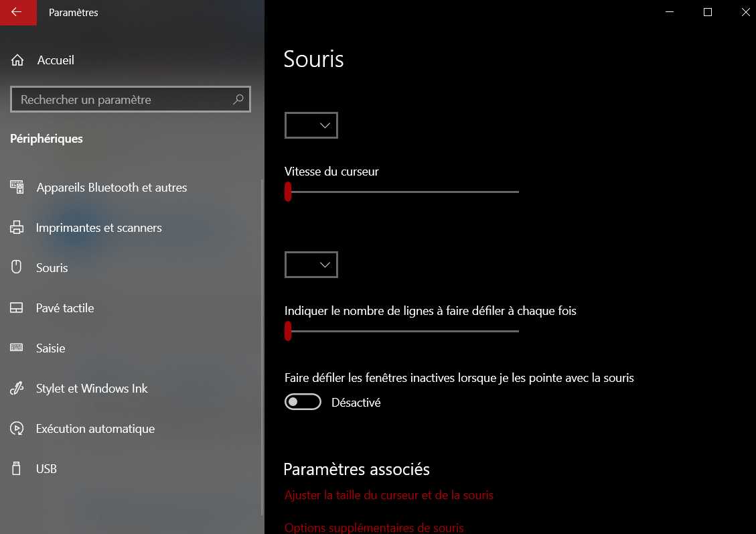Click the pen icon for Stylet et Windows Ink

point(17,389)
